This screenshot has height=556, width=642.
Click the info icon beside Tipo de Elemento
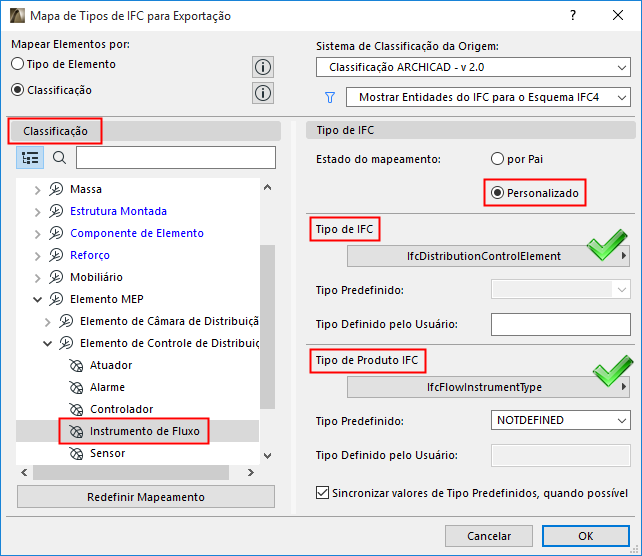263,67
